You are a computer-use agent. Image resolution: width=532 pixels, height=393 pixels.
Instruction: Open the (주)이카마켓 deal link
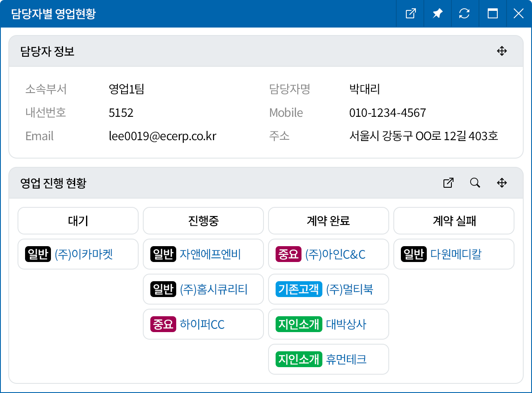[84, 254]
